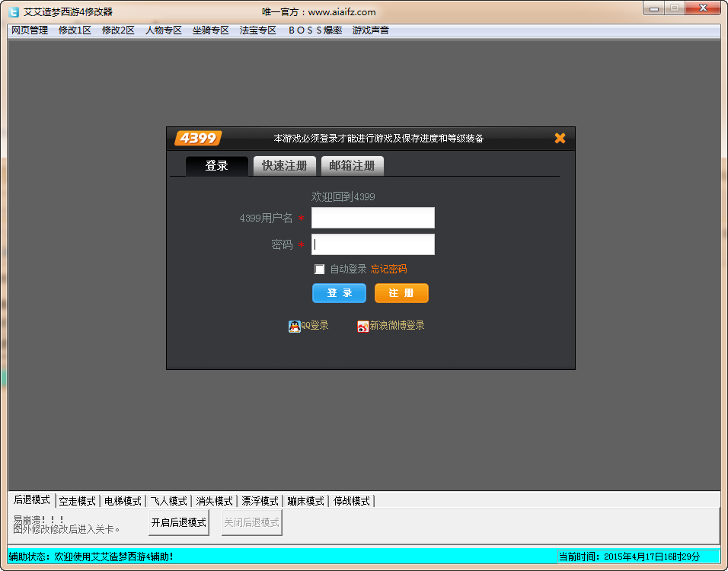The height and width of the screenshot is (571, 728).
Task: Open the 游戏声音 menu
Action: tap(369, 30)
